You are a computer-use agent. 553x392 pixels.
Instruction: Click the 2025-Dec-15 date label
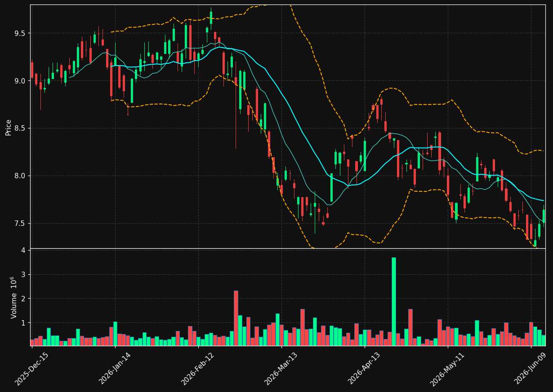pos(32,369)
